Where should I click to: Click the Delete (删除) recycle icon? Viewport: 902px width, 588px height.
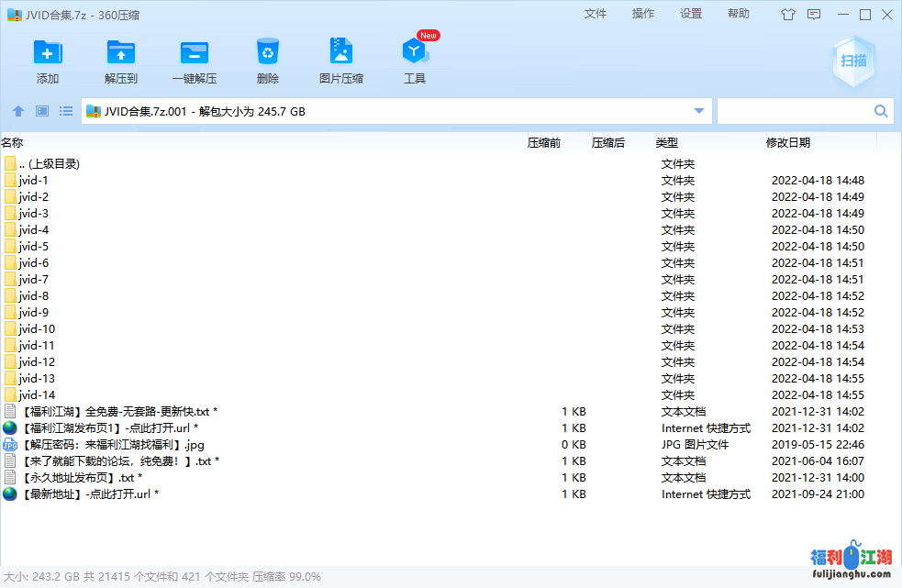[268, 53]
